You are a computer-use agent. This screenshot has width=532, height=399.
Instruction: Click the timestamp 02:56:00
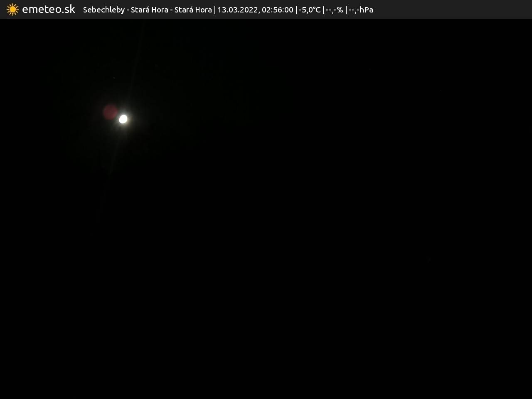point(277,10)
